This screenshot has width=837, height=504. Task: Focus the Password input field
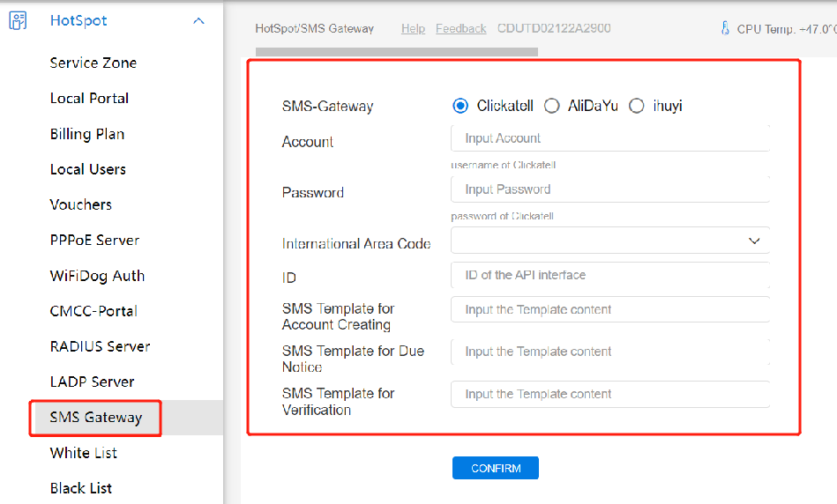point(609,189)
